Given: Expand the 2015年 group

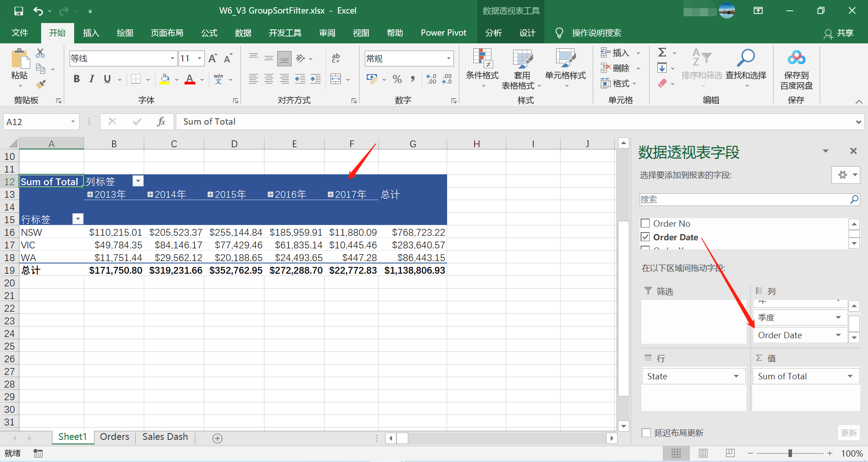Looking at the screenshot, I should (210, 195).
